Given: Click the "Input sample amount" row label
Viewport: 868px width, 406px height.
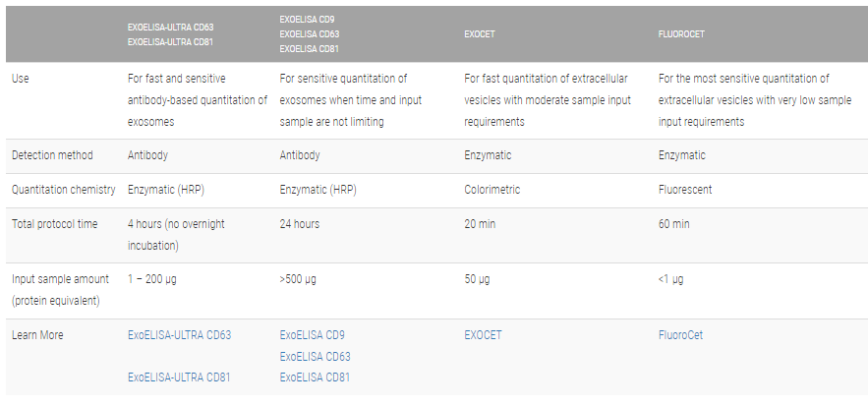Looking at the screenshot, I should click(60, 279).
